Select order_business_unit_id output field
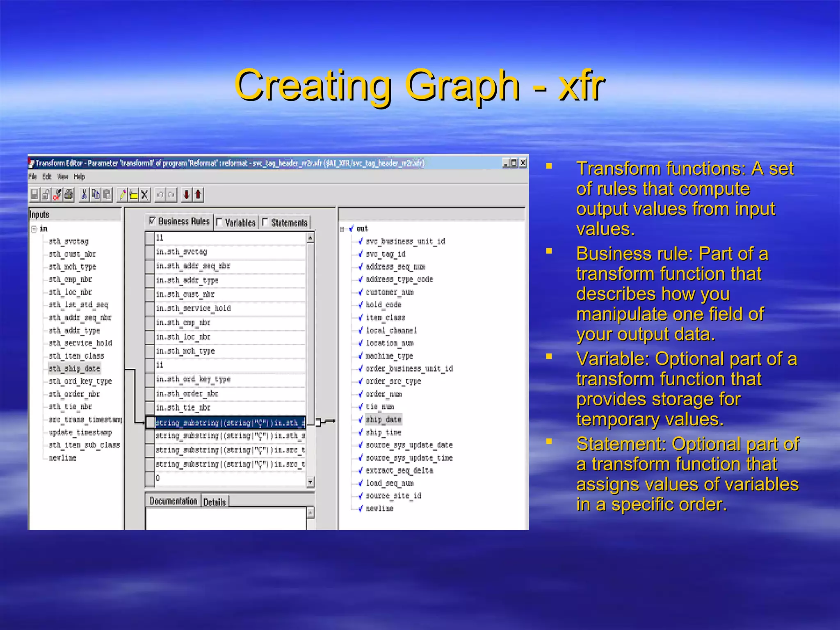Image resolution: width=840 pixels, height=630 pixels. (x=409, y=368)
